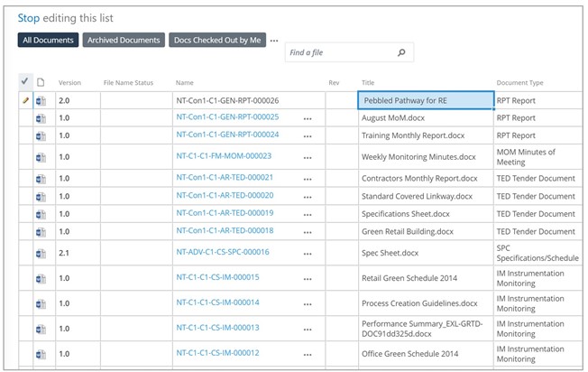Sort by Document Type column header
Viewport: 588px width, 372px height.
tap(519, 82)
